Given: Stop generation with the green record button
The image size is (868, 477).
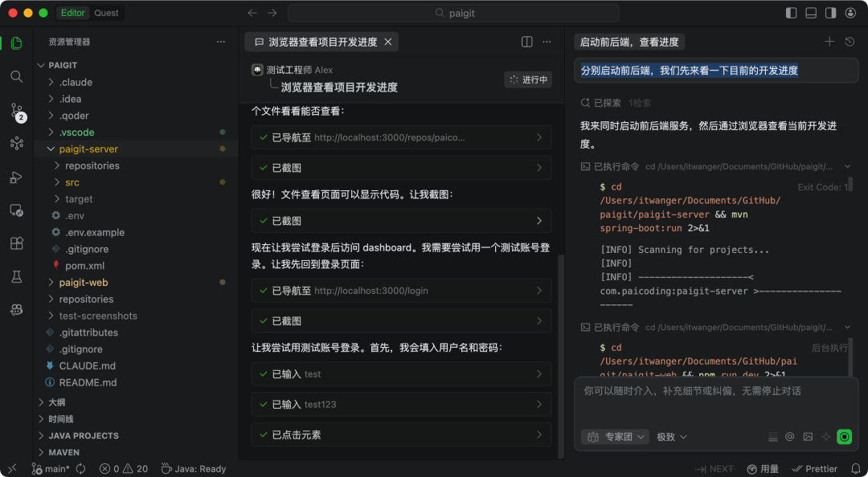Looking at the screenshot, I should tap(844, 436).
